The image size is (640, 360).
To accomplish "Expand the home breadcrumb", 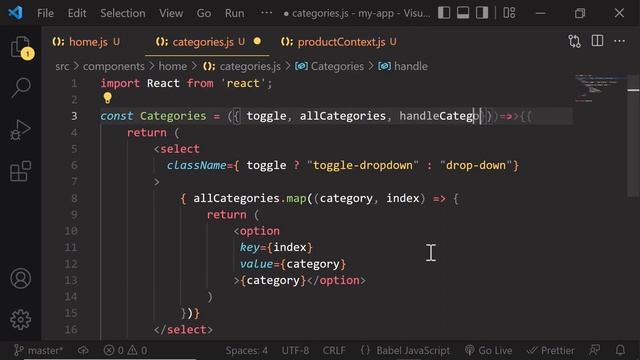I will pos(173,66).
